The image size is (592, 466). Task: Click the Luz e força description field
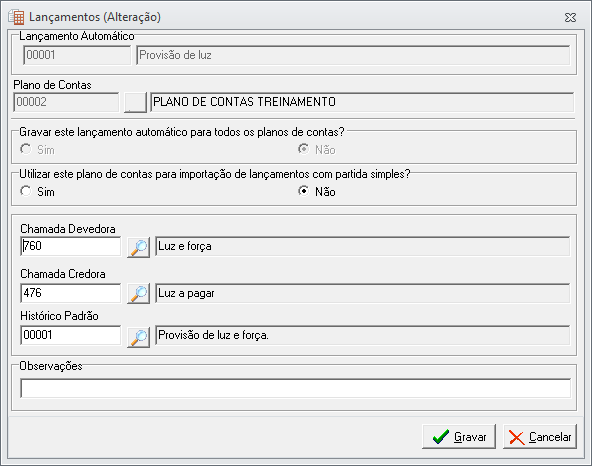coord(362,246)
